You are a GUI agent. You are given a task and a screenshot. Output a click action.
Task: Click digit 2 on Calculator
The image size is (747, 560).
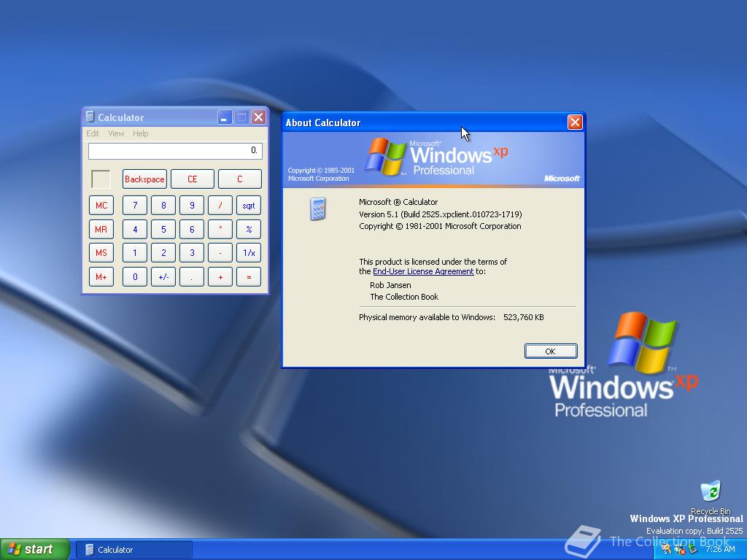pos(163,253)
